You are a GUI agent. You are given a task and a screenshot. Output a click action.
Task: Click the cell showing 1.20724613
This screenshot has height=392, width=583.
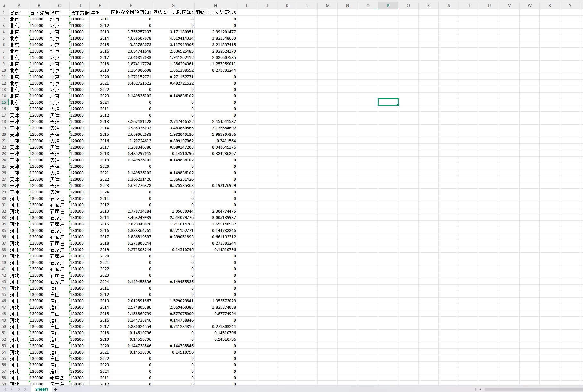coord(131,141)
